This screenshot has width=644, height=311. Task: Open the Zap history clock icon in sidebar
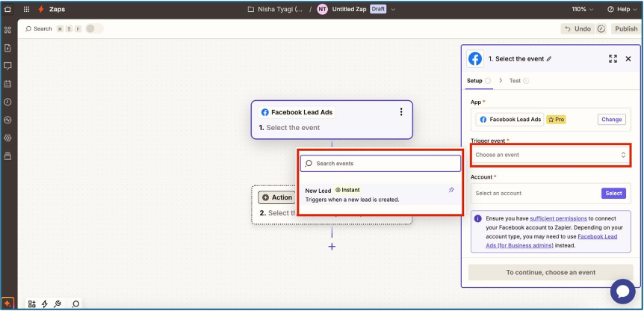click(7, 102)
